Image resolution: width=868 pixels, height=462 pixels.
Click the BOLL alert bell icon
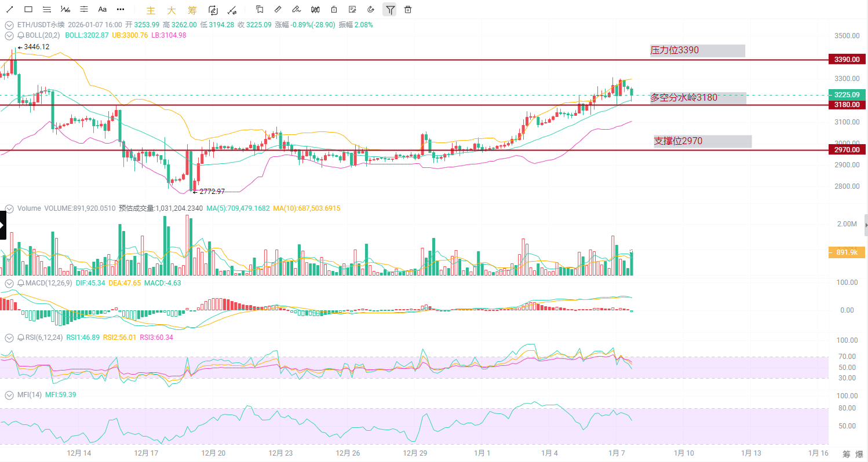coord(20,35)
